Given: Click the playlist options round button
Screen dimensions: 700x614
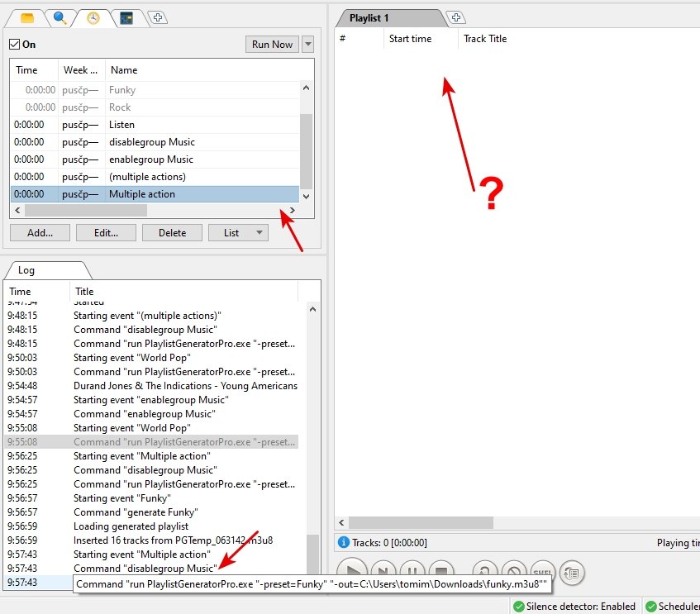Looking at the screenshot, I should coord(571,571).
